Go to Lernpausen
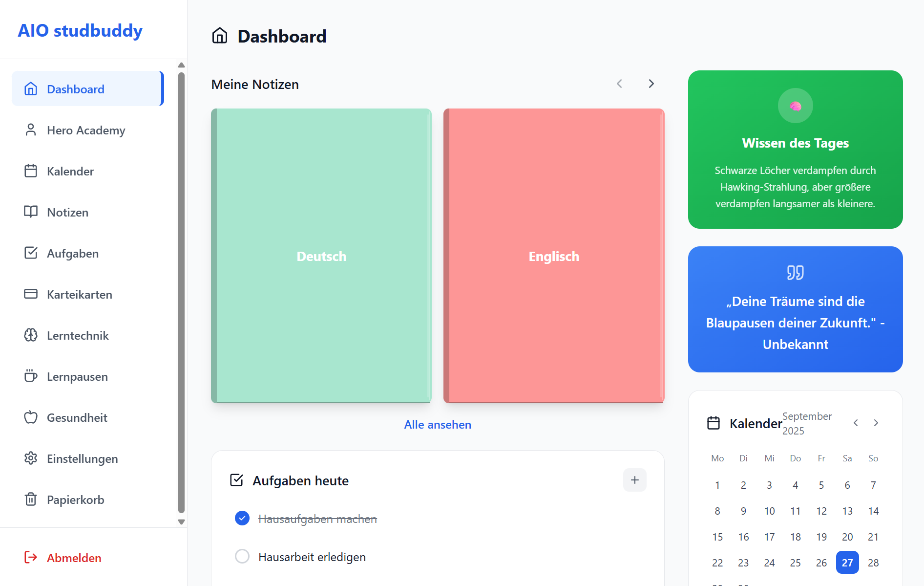Viewport: 924px width, 586px height. (x=88, y=376)
